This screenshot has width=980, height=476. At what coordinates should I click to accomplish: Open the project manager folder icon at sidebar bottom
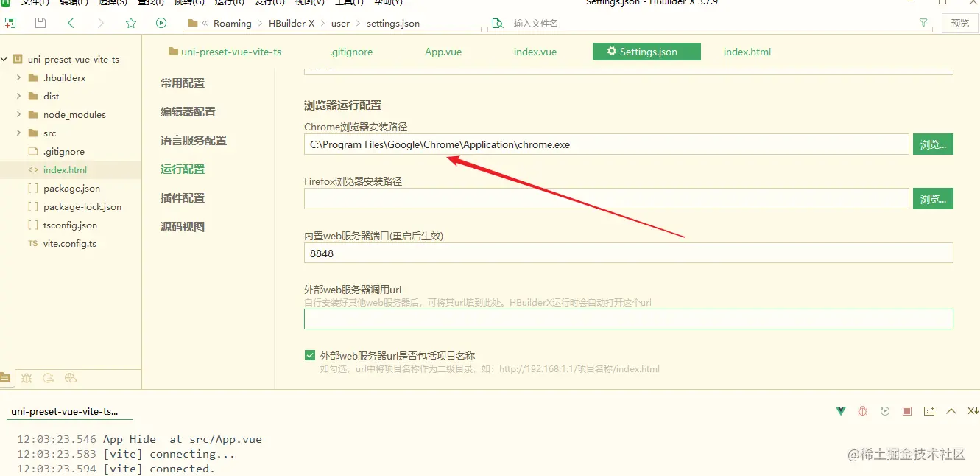(5, 378)
